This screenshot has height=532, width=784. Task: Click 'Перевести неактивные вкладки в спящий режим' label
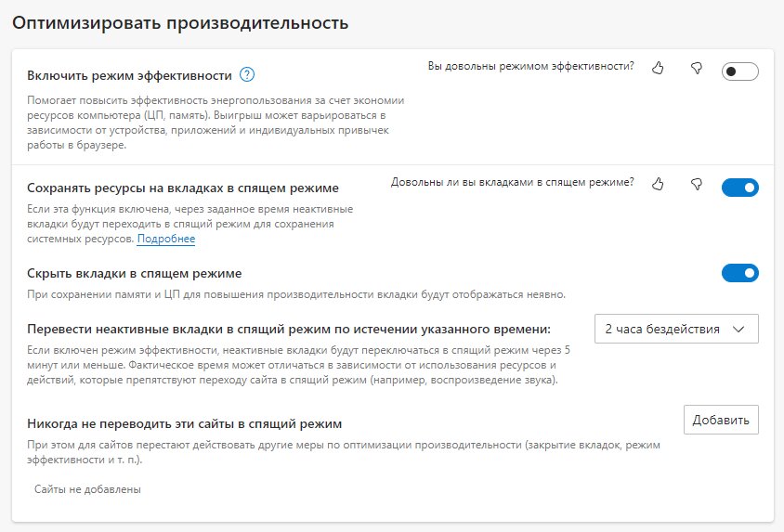(x=289, y=330)
